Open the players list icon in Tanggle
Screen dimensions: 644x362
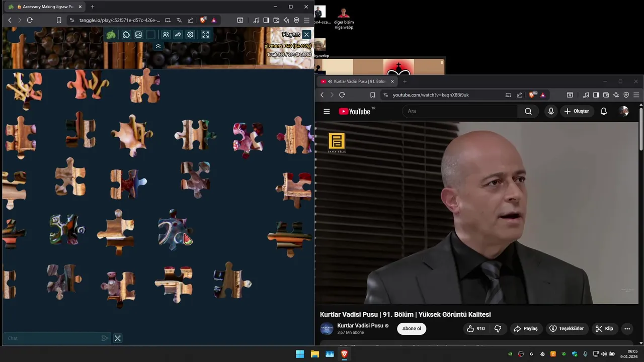(166, 35)
